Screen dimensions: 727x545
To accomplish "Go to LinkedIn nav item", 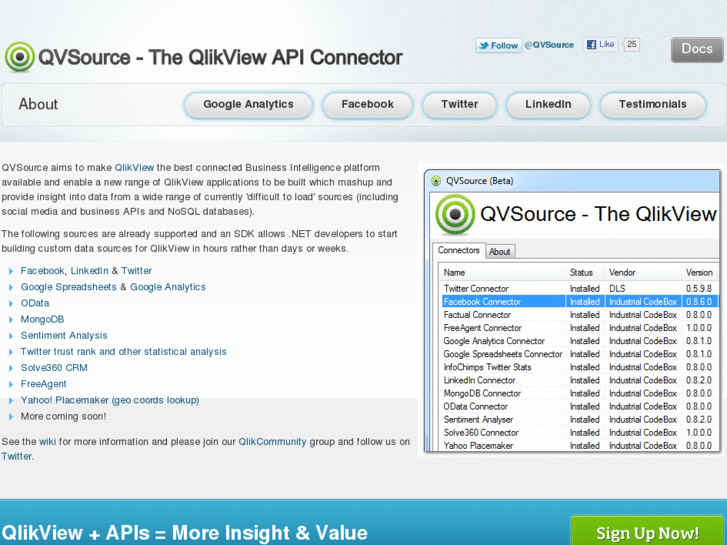I will coord(548,105).
